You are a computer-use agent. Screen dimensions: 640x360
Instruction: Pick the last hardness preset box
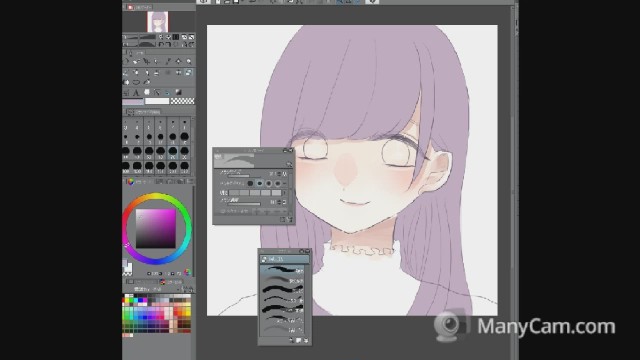(x=276, y=193)
